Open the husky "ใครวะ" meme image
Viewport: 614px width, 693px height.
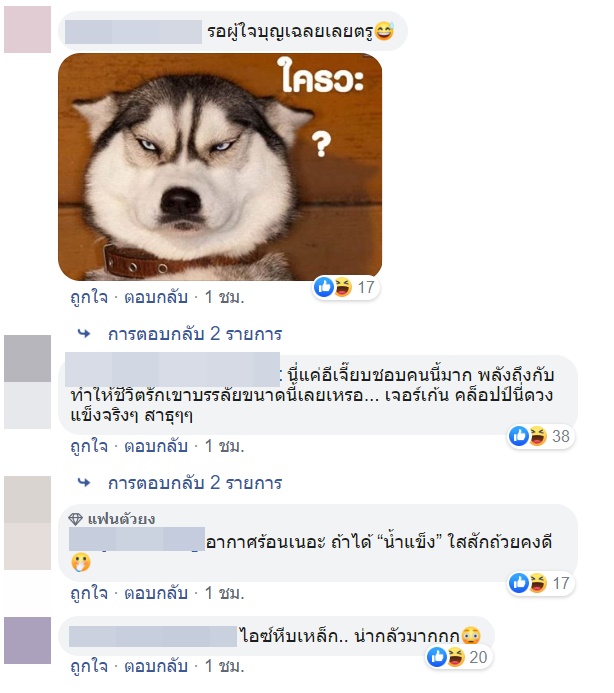pos(220,167)
